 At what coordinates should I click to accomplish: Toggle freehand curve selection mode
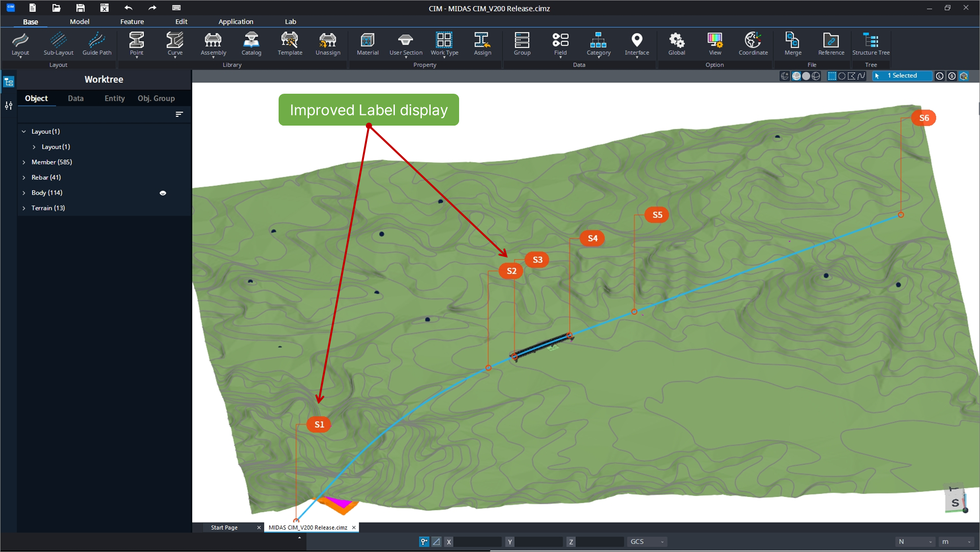[861, 76]
